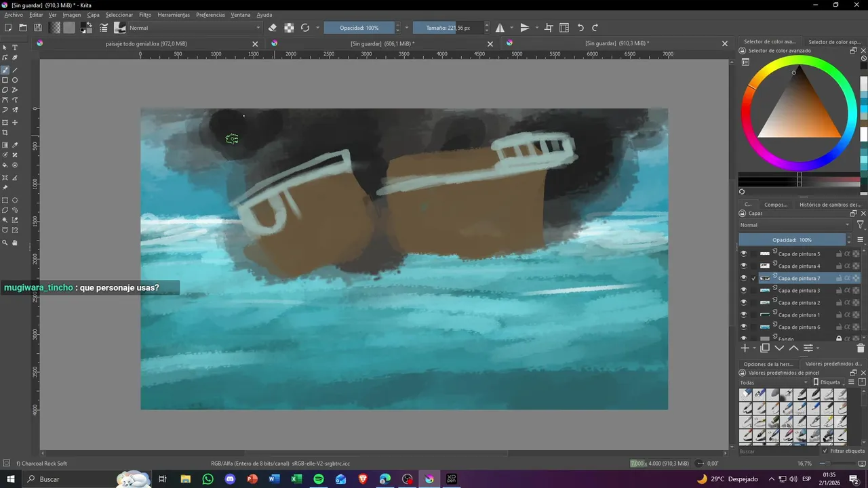Viewport: 868px width, 488px height.
Task: Select the Freehand Brush tool
Action: coord(5,70)
